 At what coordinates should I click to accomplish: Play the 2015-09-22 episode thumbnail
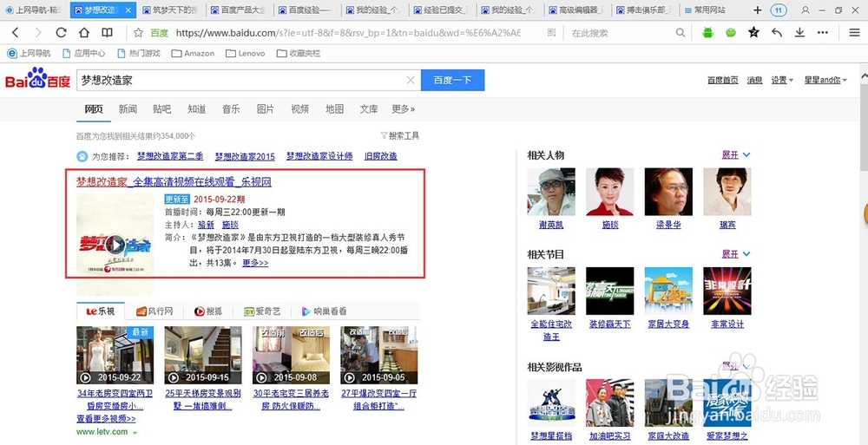point(115,355)
